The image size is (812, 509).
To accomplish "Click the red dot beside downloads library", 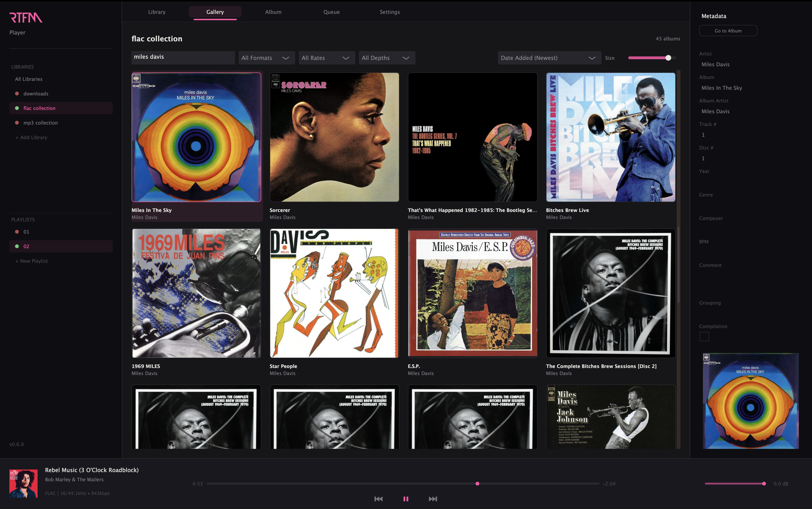I will (17, 94).
